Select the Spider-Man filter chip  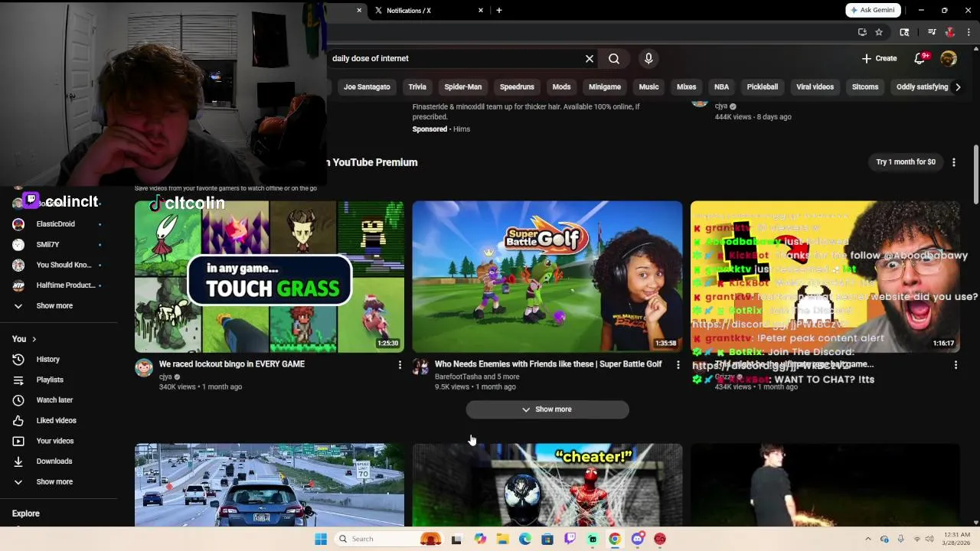click(463, 86)
